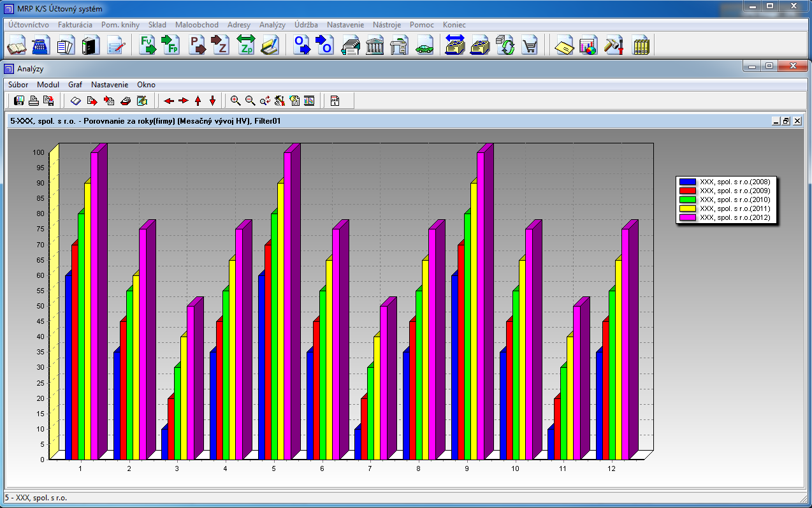Screen dimensions: 812x508
Task: Click the x-axis label 12
Action: 611,468
